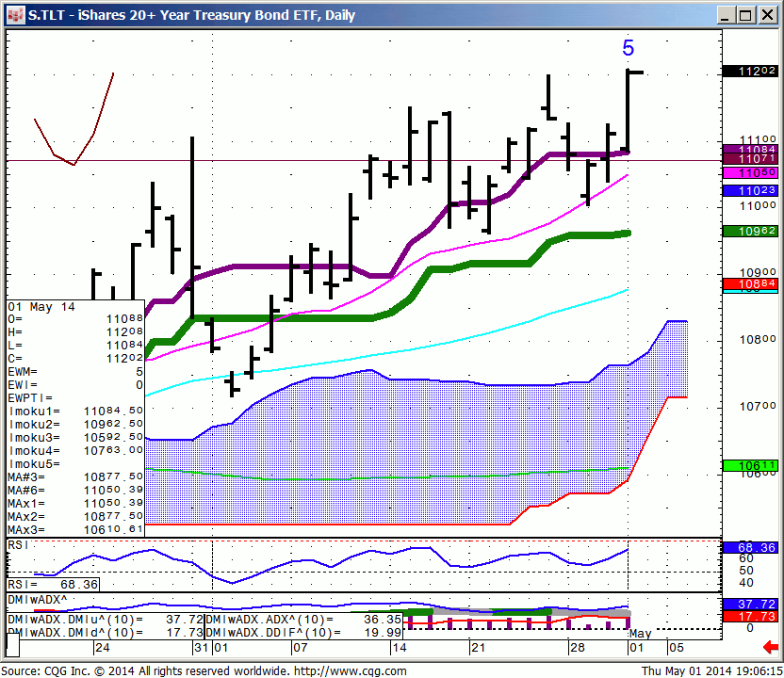Viewport: 784px width, 678px height.
Task: Click the Imoku4= 10763.00 row
Action: [x=75, y=451]
